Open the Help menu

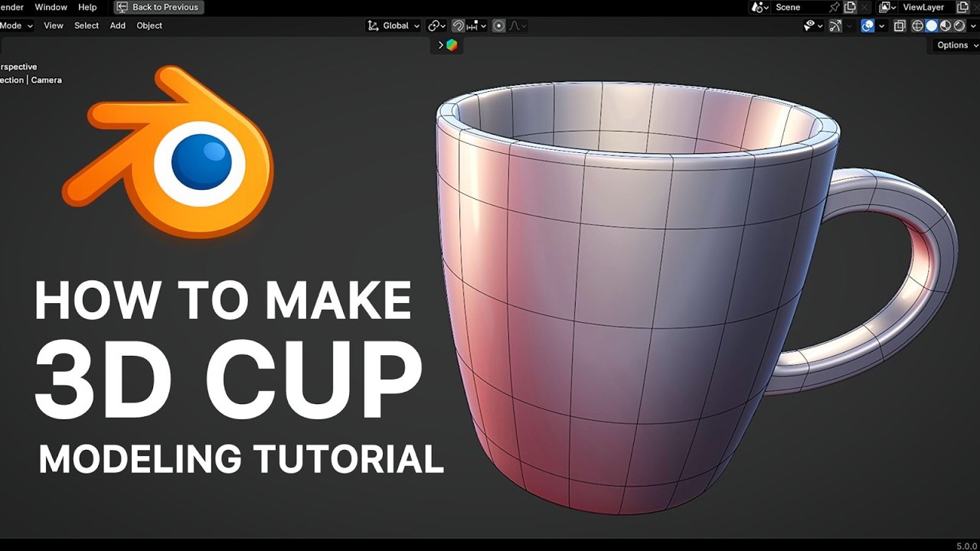click(x=87, y=7)
